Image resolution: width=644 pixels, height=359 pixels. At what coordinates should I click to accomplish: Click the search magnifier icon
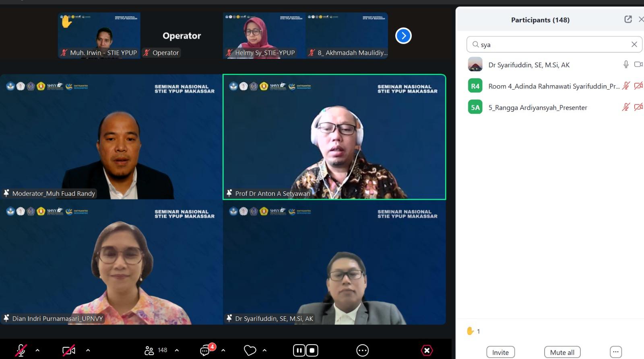[476, 44]
